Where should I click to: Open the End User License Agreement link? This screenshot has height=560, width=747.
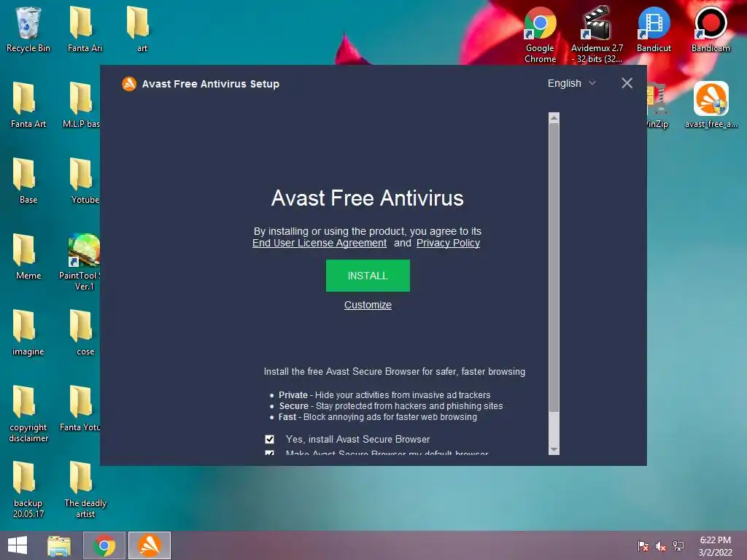click(320, 243)
